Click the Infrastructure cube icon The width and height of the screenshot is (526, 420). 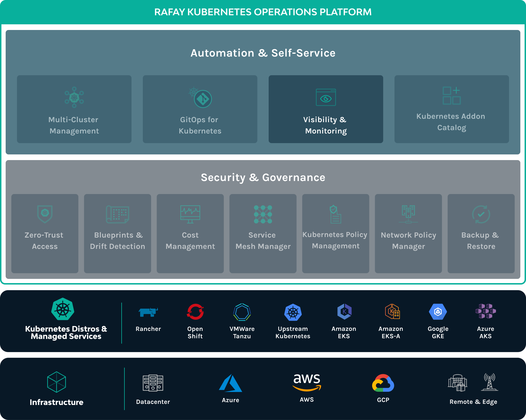click(x=57, y=382)
